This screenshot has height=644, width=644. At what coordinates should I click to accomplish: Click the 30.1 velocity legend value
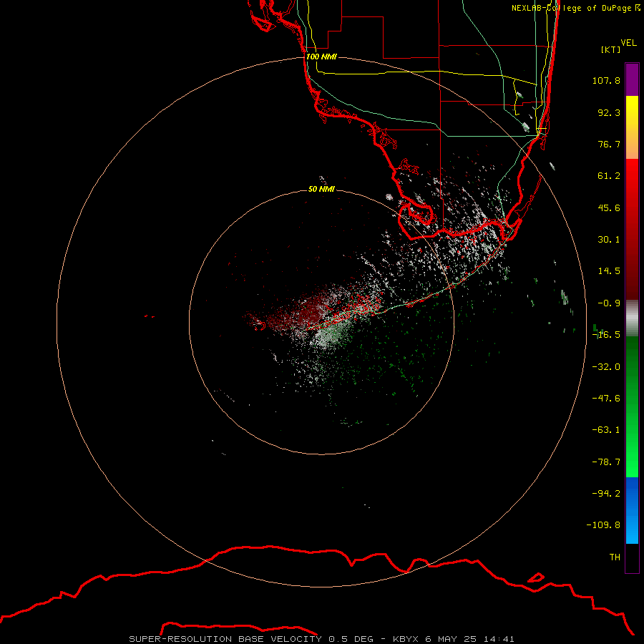(x=609, y=240)
